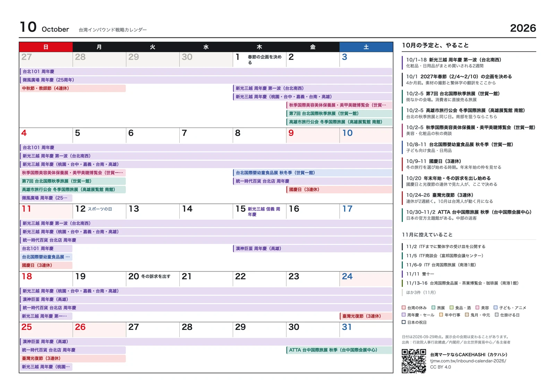This screenshot has width=555, height=392.
Task: Click the 周年慶・セール legend swatch
Action: [x=404, y=315]
